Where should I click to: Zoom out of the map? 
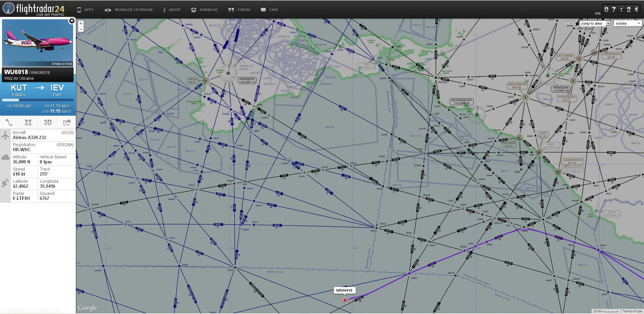[x=81, y=29]
